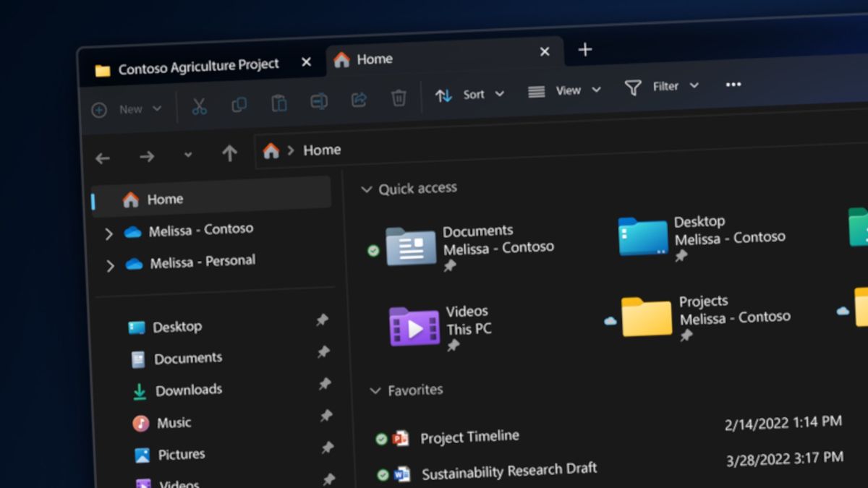
Task: Click the pin next to sidebar Downloads
Action: pos(325,384)
